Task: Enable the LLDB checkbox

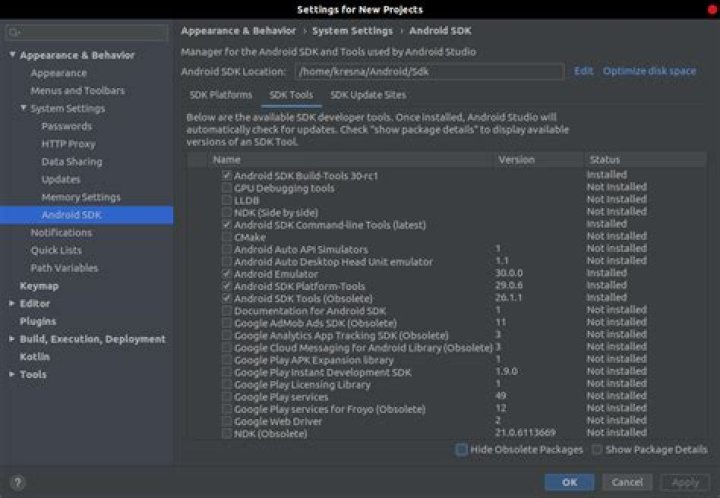Action: click(226, 200)
